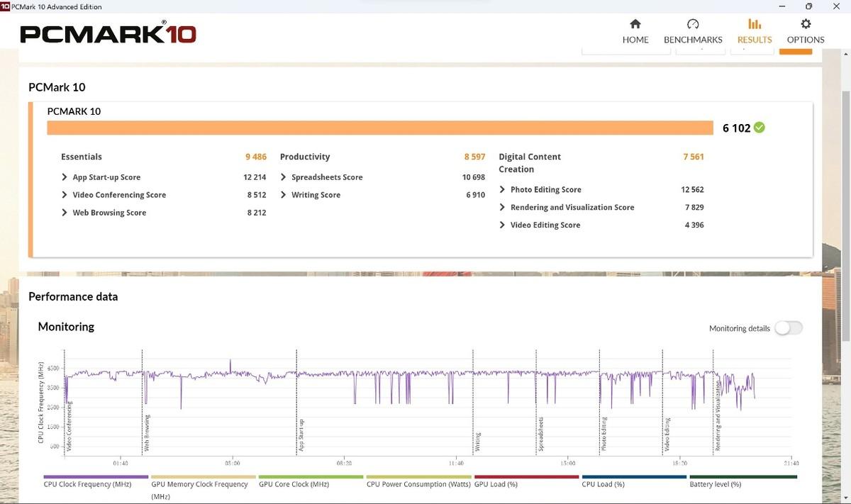This screenshot has width=851, height=504.
Task: Click the CPU Clock Frequency (MHz) axis title
Action: pyautogui.click(x=41, y=403)
